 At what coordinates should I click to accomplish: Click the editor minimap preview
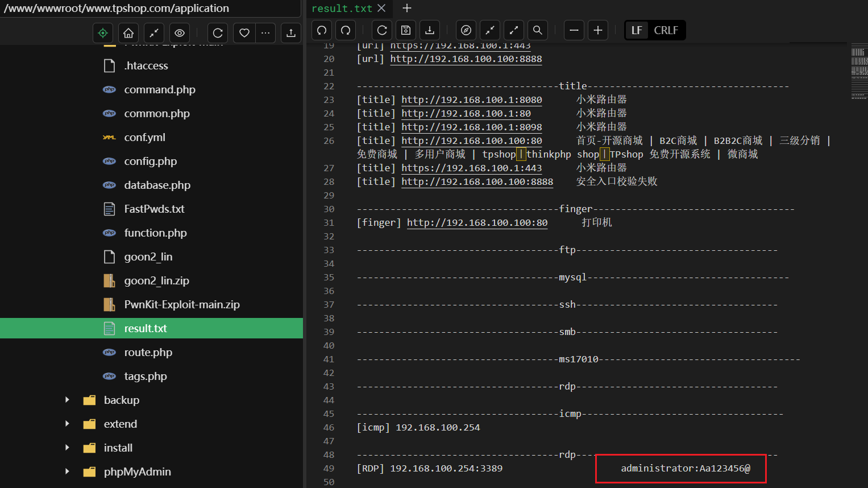pyautogui.click(x=859, y=71)
